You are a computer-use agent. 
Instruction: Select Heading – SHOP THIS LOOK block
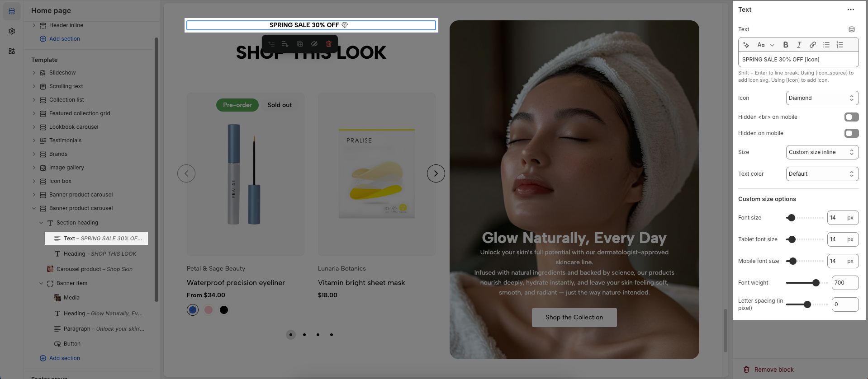(100, 254)
